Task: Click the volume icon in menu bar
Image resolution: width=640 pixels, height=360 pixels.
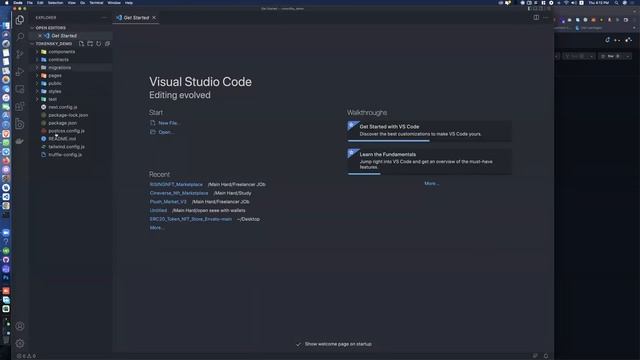Action: (573, 3)
